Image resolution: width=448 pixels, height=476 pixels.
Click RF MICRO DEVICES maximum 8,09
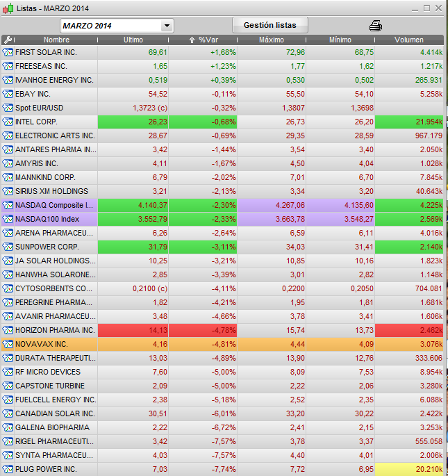[x=272, y=372]
